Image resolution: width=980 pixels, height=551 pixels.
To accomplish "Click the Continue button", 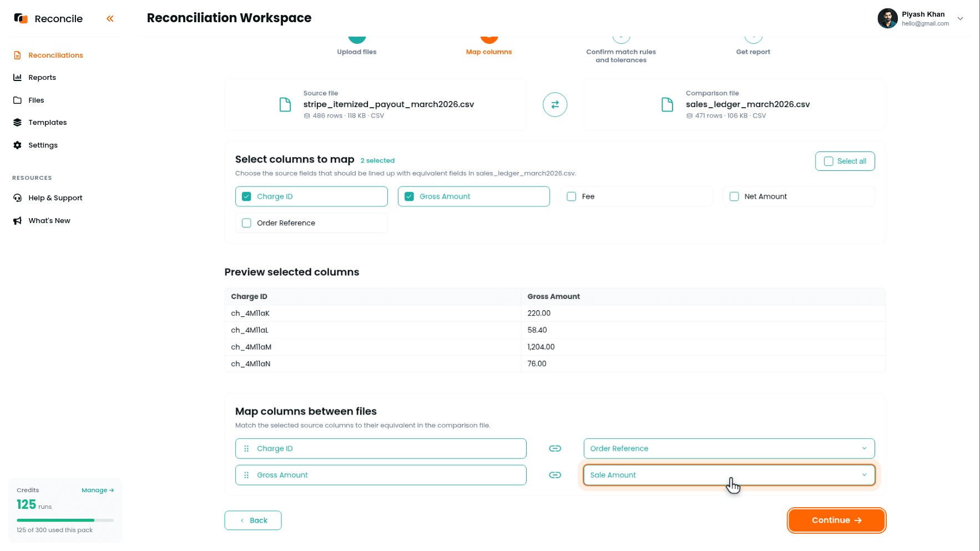I will pos(836,520).
